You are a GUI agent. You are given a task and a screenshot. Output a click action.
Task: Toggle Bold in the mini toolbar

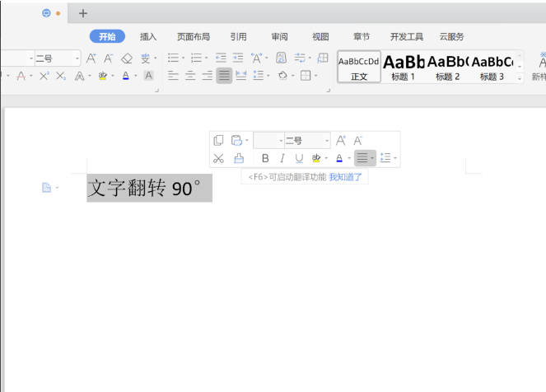[265, 158]
